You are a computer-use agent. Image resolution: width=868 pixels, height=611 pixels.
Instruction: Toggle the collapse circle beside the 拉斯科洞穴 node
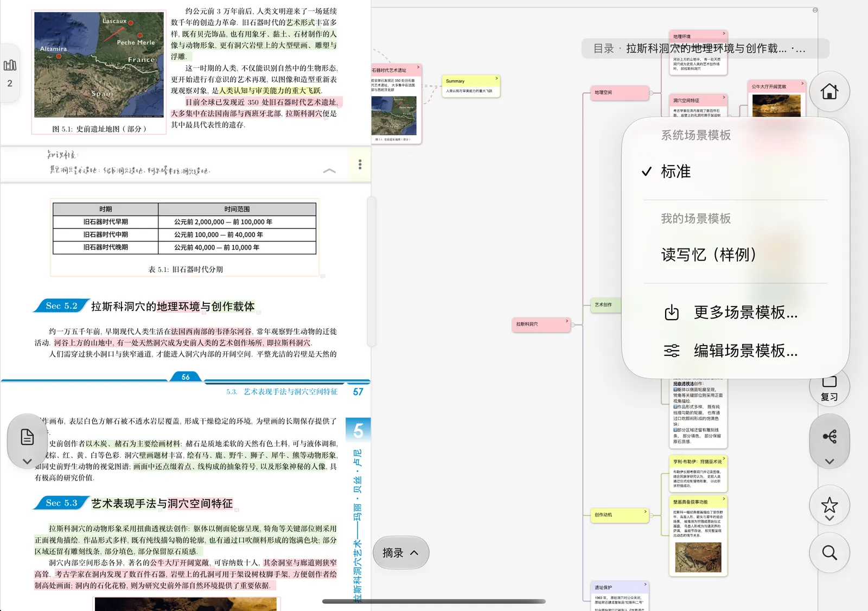pyautogui.click(x=573, y=325)
